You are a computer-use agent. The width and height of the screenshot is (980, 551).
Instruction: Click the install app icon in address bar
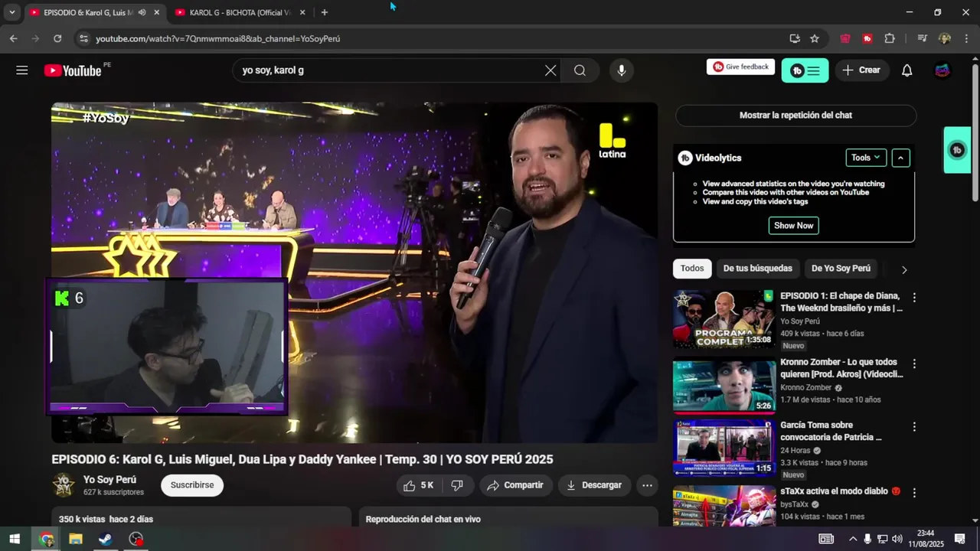[795, 38]
